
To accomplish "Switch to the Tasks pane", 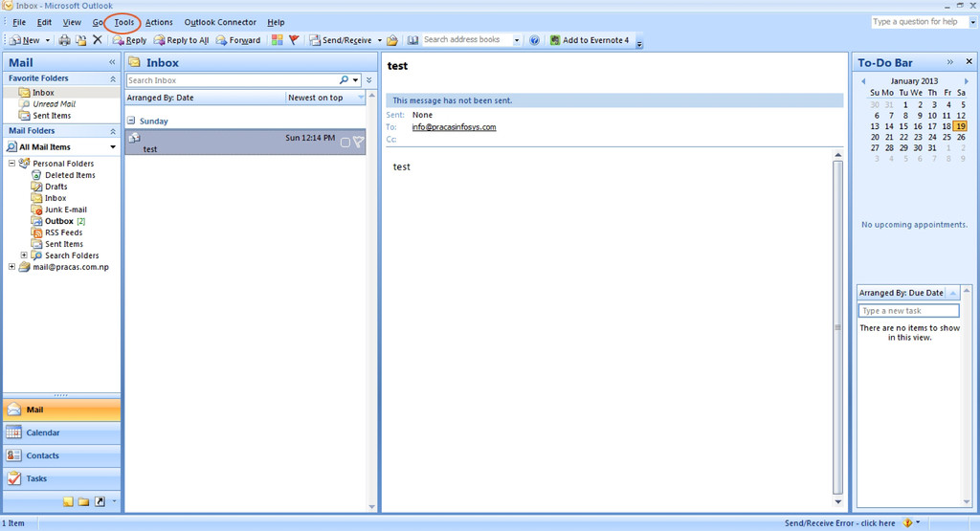I will pos(62,478).
